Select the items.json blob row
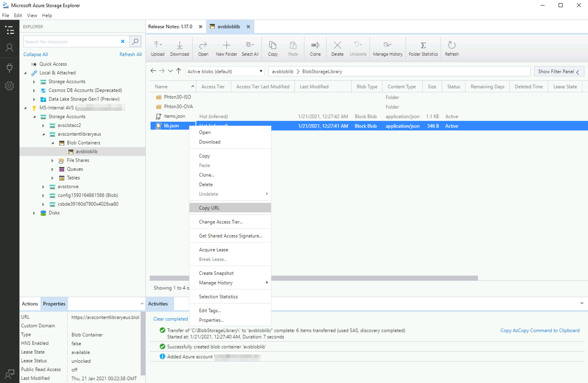588x383 pixels. [369, 117]
